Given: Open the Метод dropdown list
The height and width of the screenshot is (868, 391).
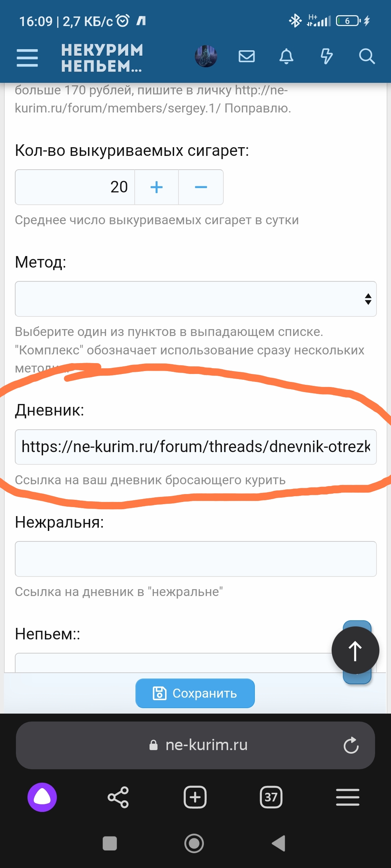Looking at the screenshot, I should point(195,299).
